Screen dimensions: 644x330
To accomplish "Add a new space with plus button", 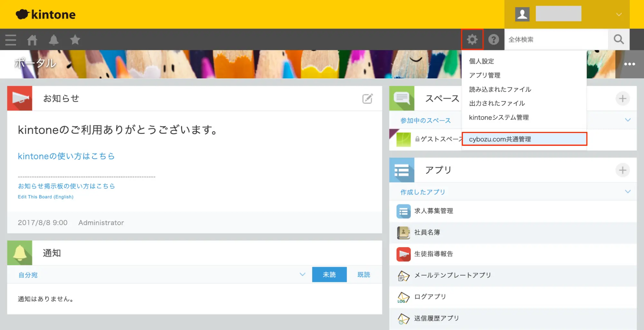I will pyautogui.click(x=622, y=98).
